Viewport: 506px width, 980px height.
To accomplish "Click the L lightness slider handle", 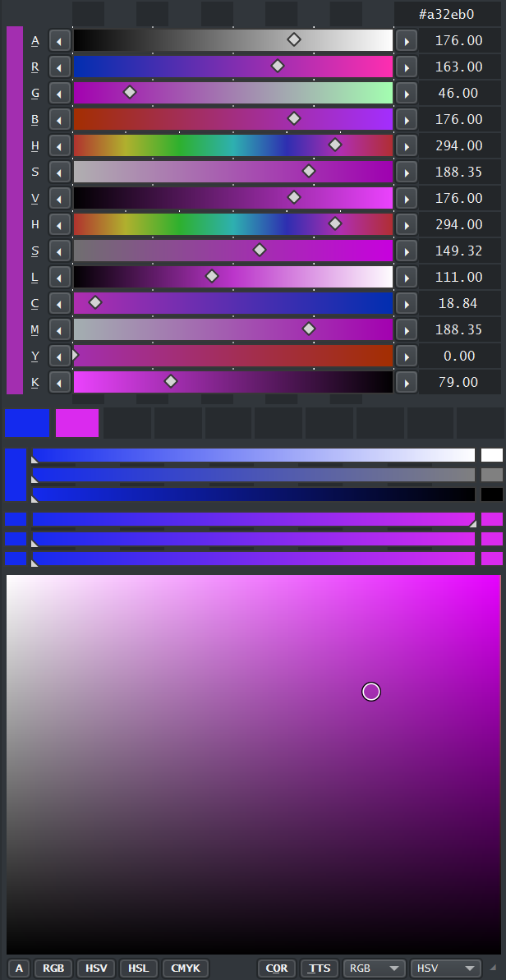I will click(212, 276).
